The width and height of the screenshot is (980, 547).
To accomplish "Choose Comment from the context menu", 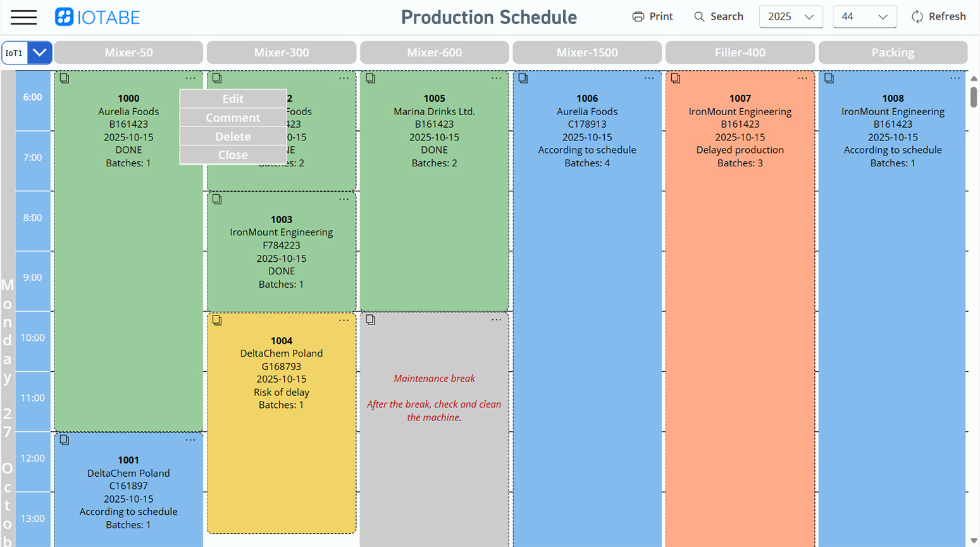I will (x=233, y=118).
